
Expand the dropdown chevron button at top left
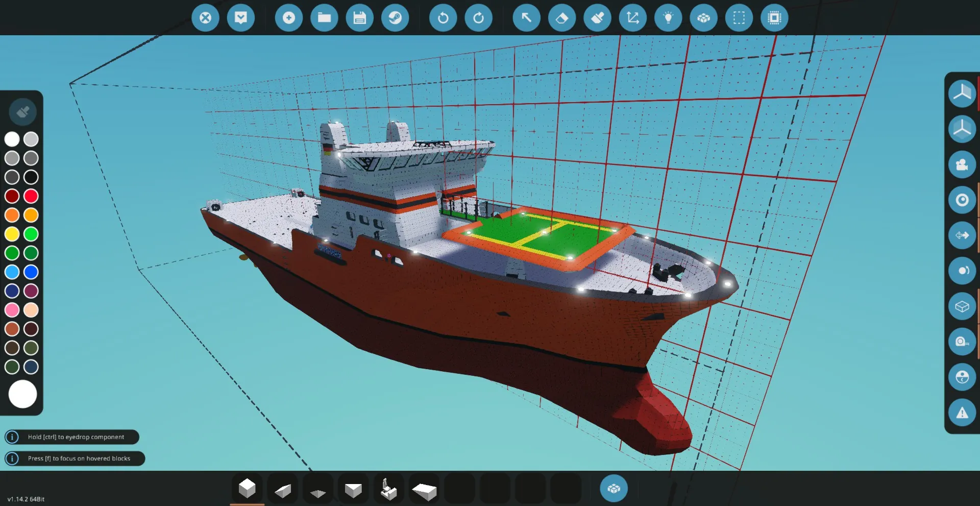pyautogui.click(x=241, y=18)
